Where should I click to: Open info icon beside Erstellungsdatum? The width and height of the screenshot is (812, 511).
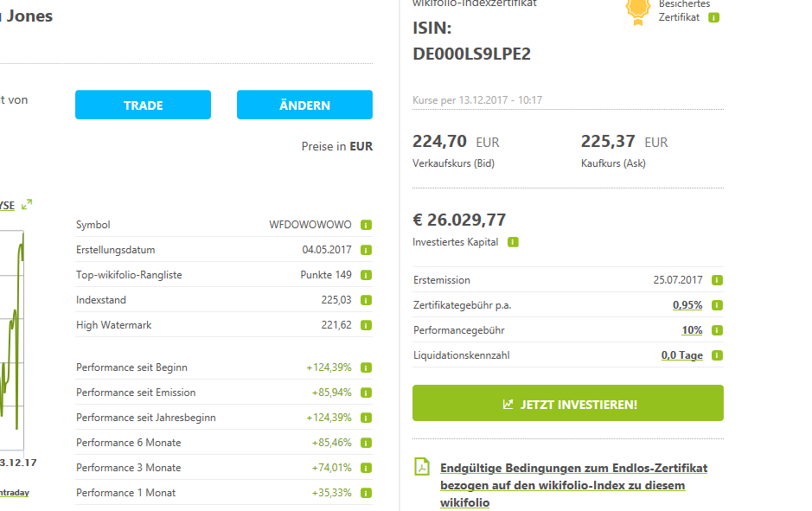click(x=365, y=249)
